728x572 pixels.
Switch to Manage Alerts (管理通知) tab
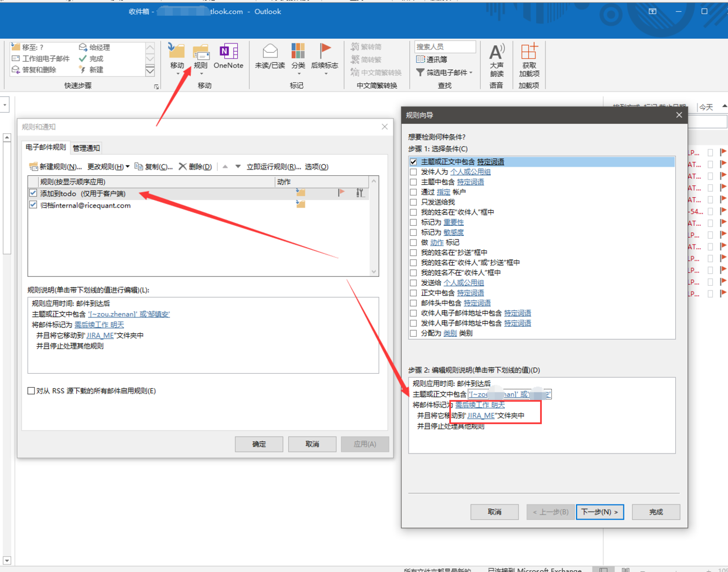(x=86, y=148)
